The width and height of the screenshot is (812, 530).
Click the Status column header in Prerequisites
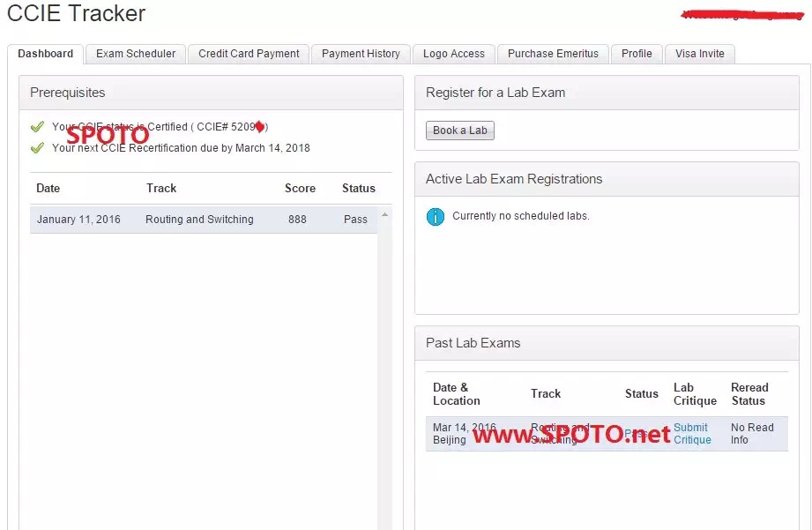click(358, 188)
